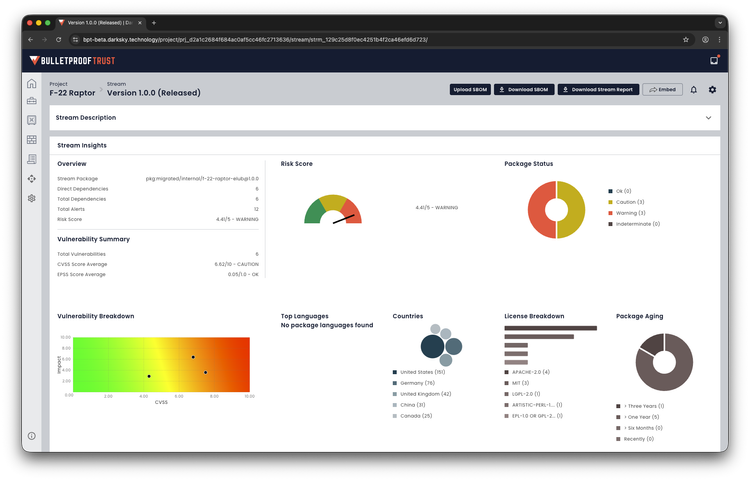Toggle the Ok (0) legend entry
This screenshot has height=481, width=750.
coord(620,191)
